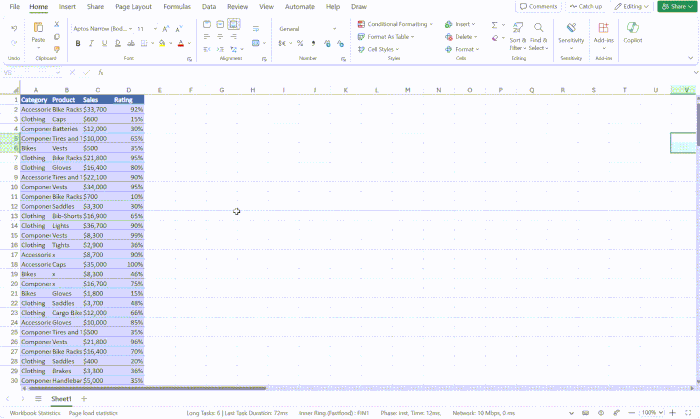Screen dimensions: 700x419
Task: Open the Sensitivity menu
Action: pos(571,36)
